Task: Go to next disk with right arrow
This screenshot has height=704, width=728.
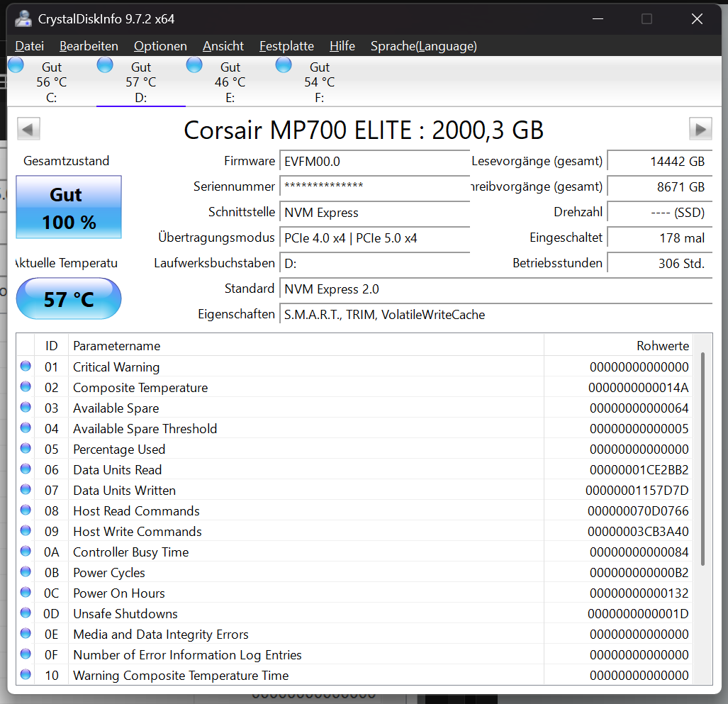Action: click(x=700, y=129)
